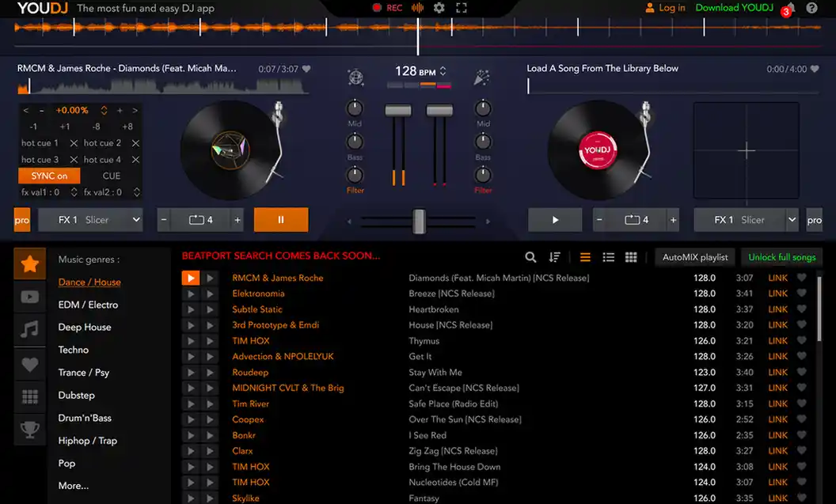The width and height of the screenshot is (836, 504).
Task: Click the right deck XY effect pad
Action: pyautogui.click(x=746, y=151)
